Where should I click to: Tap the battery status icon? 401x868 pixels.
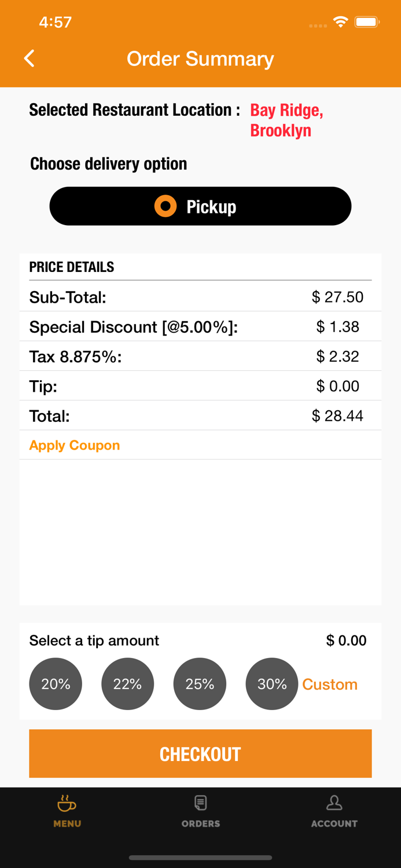point(367,23)
